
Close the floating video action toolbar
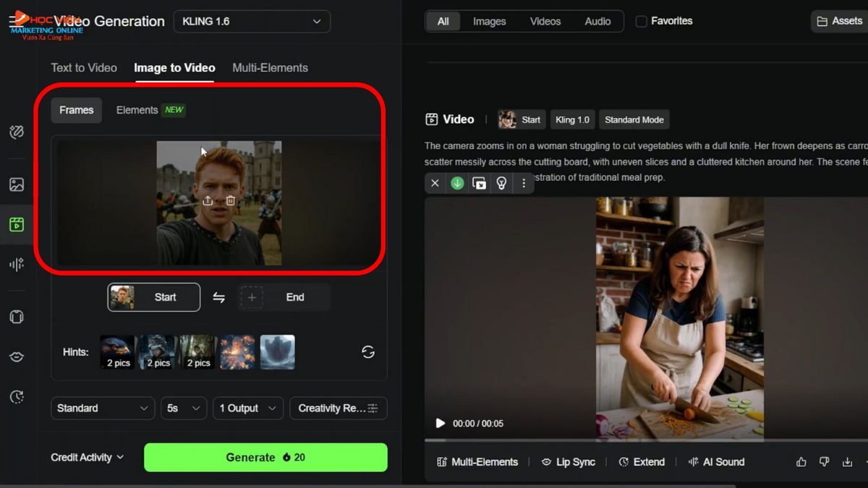click(x=435, y=183)
